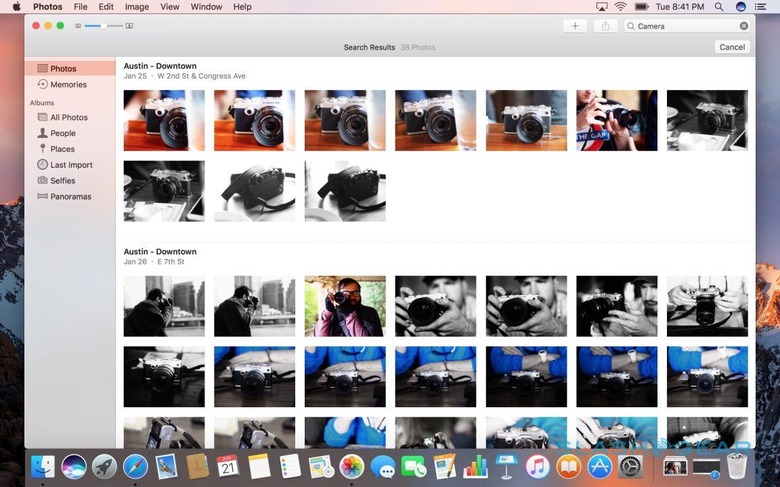Select the People album
780x487 pixels.
point(62,133)
